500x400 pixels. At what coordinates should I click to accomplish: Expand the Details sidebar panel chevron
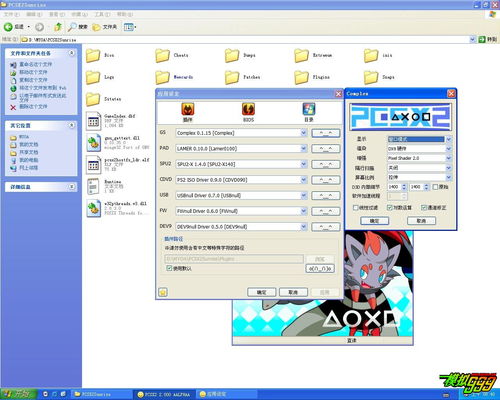pyautogui.click(x=71, y=187)
